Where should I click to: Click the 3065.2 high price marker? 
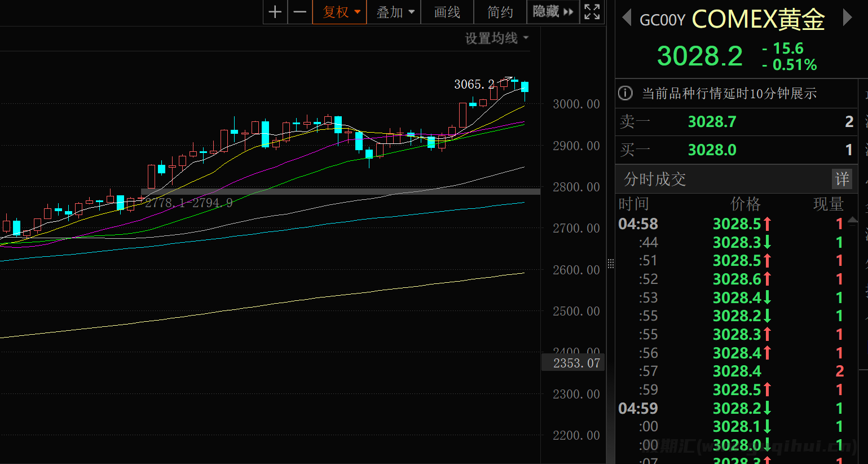coord(474,85)
